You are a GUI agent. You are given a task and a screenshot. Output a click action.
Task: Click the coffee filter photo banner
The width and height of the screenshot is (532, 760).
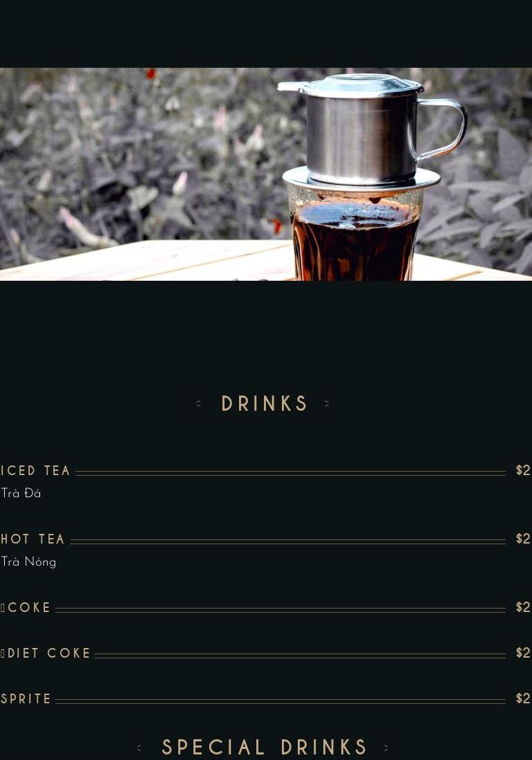(x=266, y=174)
